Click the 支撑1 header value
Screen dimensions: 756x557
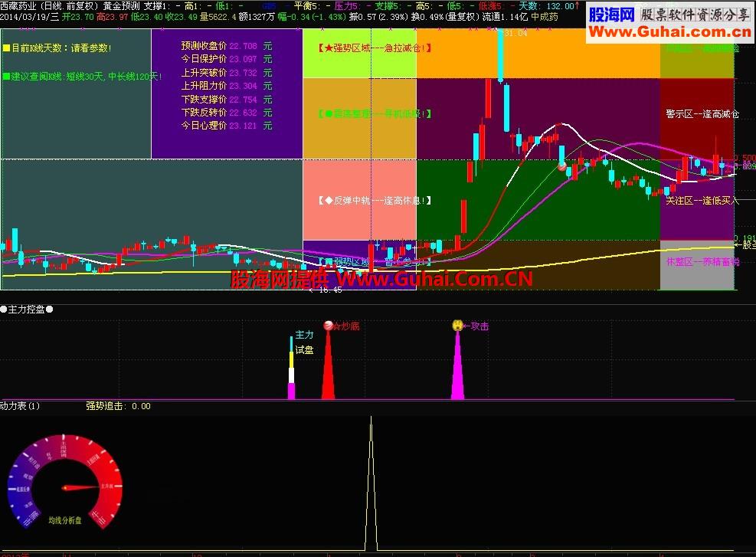click(x=162, y=6)
